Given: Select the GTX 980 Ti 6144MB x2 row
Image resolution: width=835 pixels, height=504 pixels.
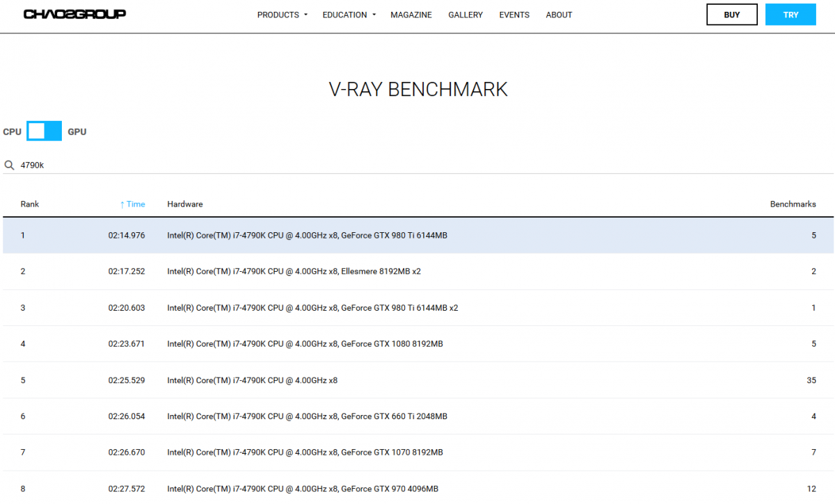Looking at the screenshot, I should coord(418,308).
